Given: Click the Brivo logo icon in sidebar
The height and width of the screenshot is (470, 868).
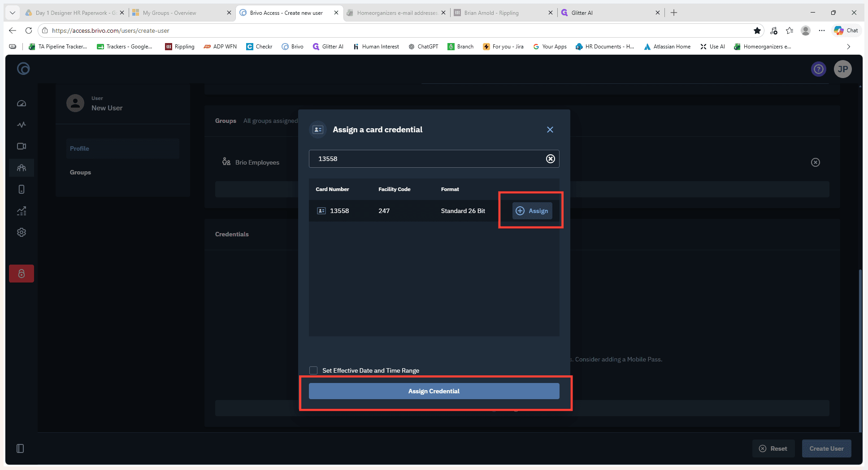Looking at the screenshot, I should (23, 69).
